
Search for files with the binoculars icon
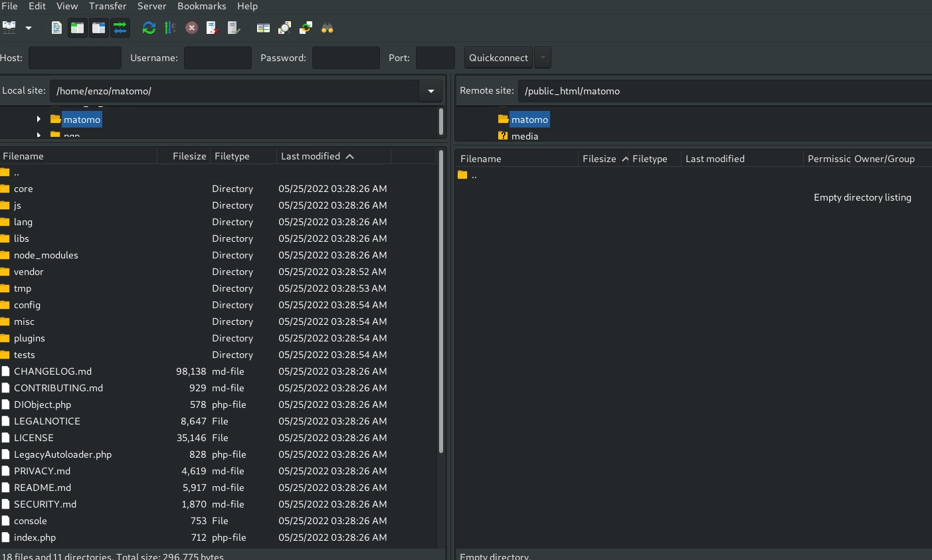point(327,28)
